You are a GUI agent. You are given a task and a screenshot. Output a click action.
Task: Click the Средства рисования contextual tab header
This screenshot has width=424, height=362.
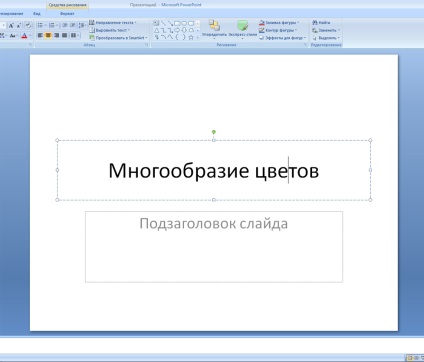[67, 5]
